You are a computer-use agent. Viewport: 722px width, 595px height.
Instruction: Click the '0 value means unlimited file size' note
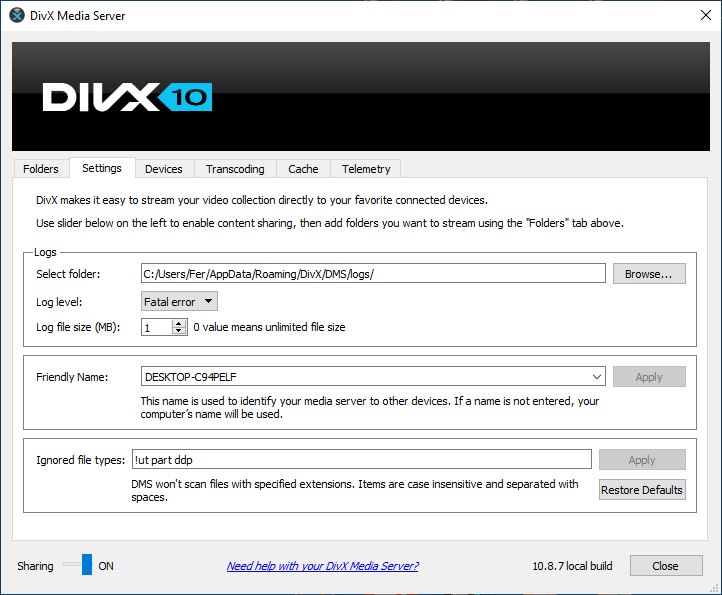(269, 327)
